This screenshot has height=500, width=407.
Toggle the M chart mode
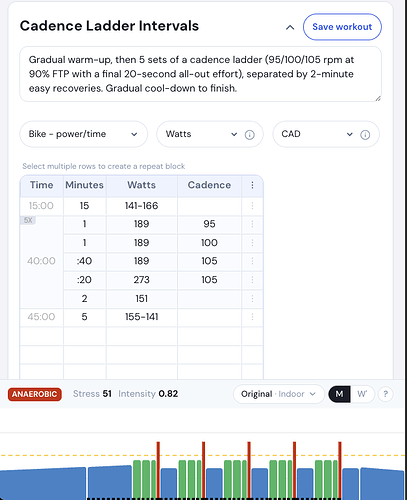[339, 394]
